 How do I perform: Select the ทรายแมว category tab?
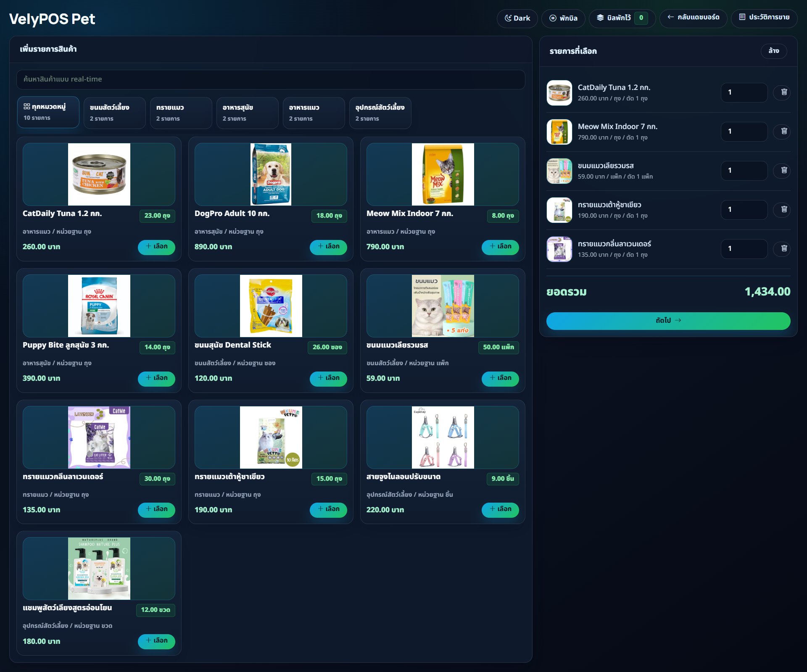(181, 113)
